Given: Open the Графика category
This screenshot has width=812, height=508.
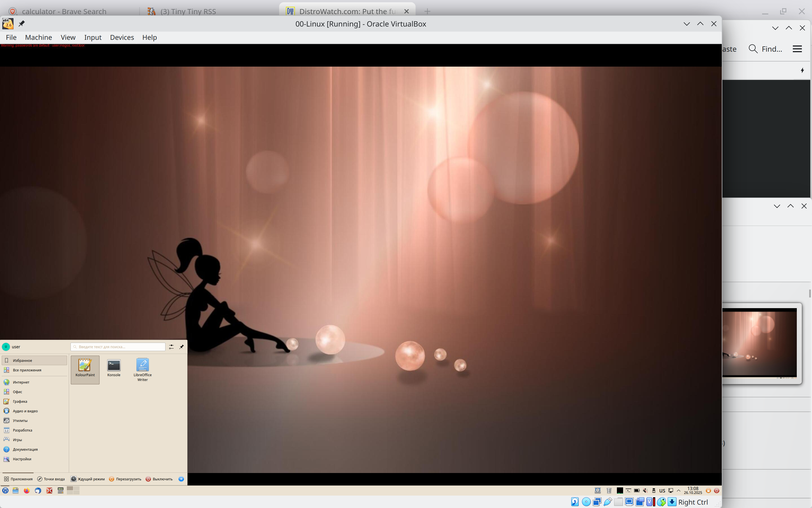Looking at the screenshot, I should point(34,401).
